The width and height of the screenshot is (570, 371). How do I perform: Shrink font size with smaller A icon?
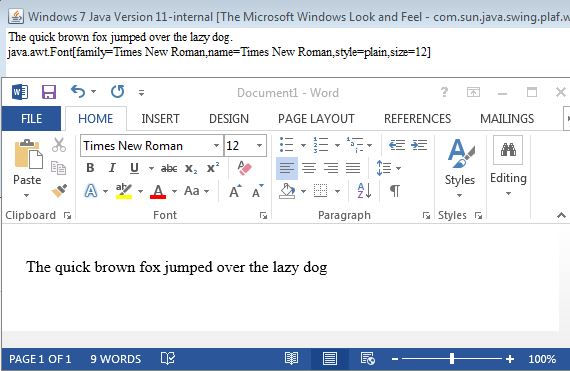[258, 191]
